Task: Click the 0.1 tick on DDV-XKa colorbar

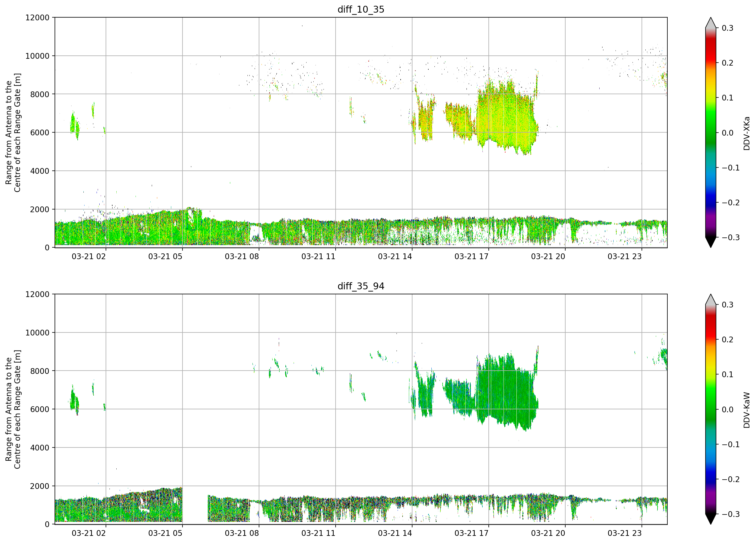Action: click(x=727, y=98)
